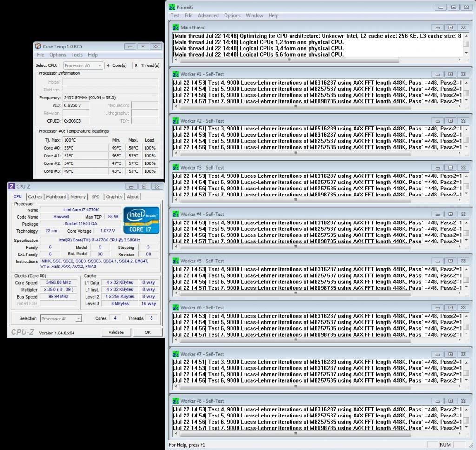This screenshot has height=450, width=476.
Task: Click the CPU-Z title bar icon
Action: [x=12, y=186]
